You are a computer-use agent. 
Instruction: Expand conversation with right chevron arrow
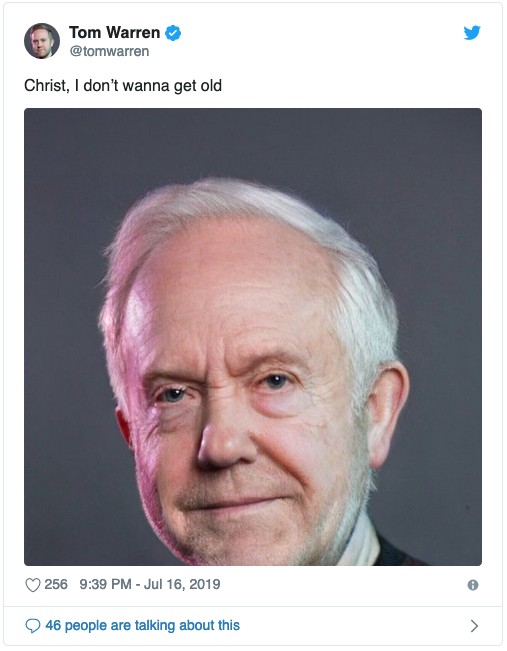[x=474, y=626]
